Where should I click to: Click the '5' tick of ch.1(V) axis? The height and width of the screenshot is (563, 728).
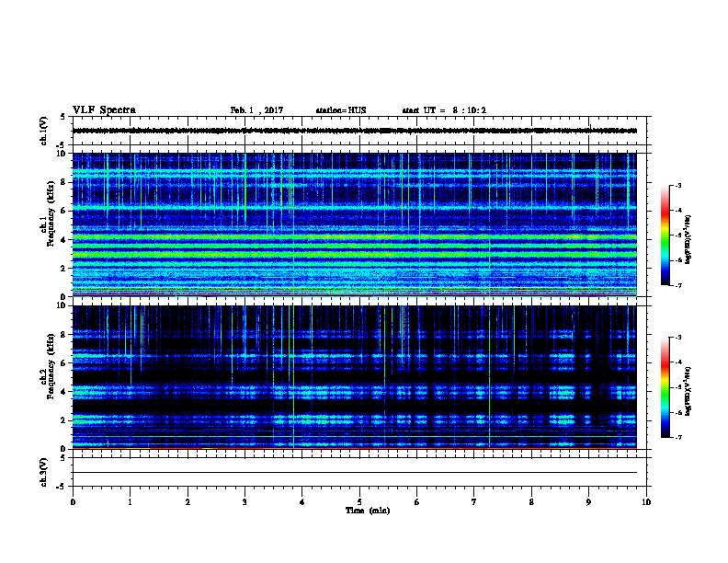tap(63, 117)
